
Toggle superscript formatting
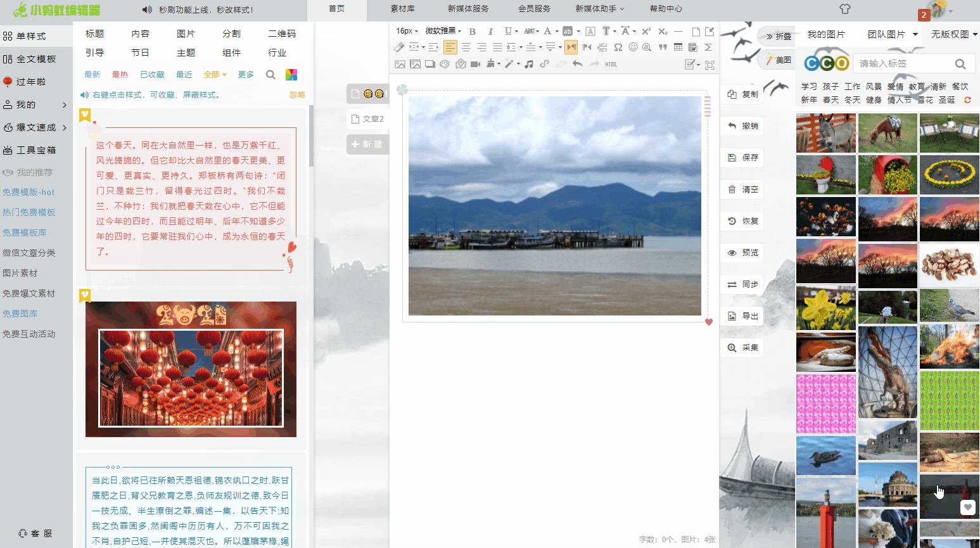[646, 31]
